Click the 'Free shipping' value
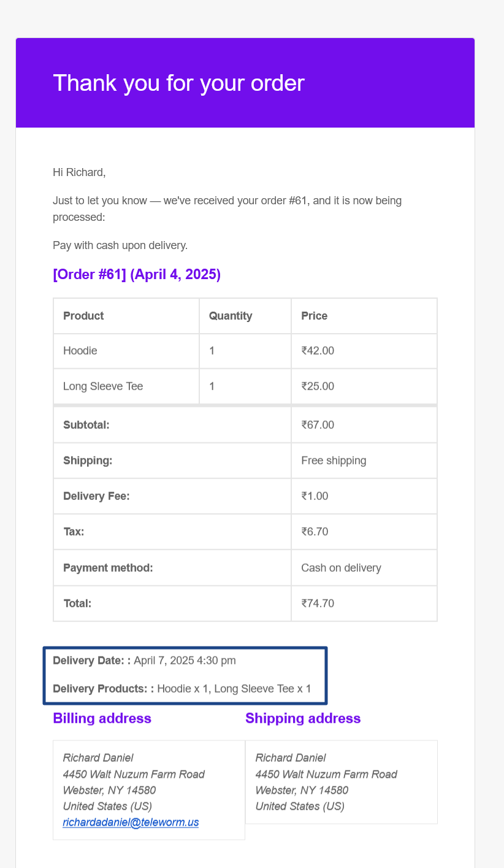 [334, 460]
